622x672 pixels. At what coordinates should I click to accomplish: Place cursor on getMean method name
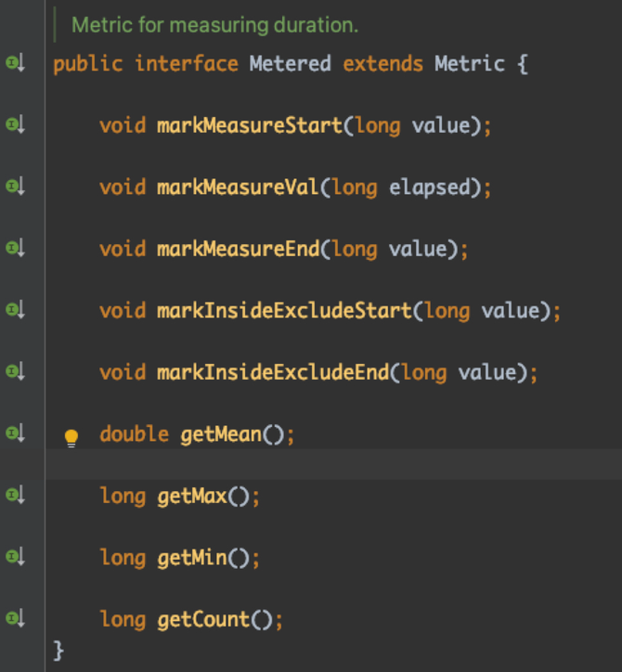coord(221,434)
